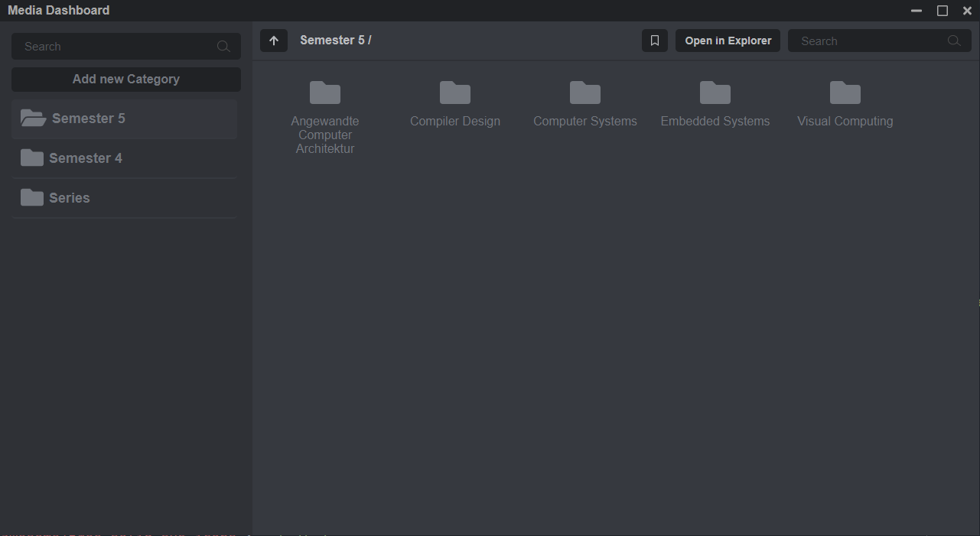The width and height of the screenshot is (980, 536).
Task: Focus the sidebar Search input field
Action: [115, 47]
